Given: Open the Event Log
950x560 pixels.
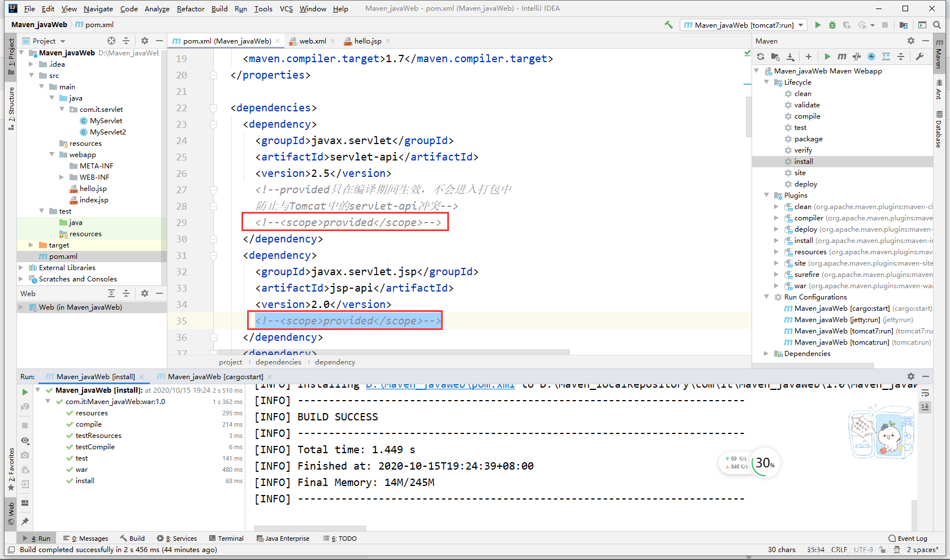Looking at the screenshot, I should 908,539.
